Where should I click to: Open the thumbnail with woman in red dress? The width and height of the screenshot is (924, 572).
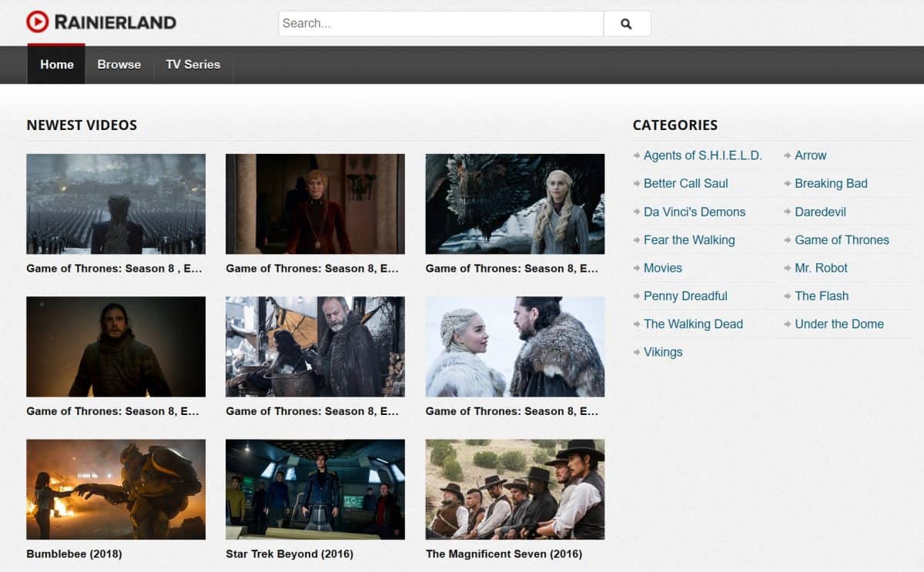pyautogui.click(x=315, y=204)
